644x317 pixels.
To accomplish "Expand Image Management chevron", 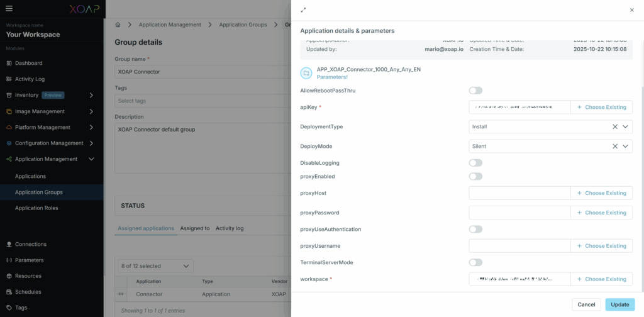I will coord(91,111).
